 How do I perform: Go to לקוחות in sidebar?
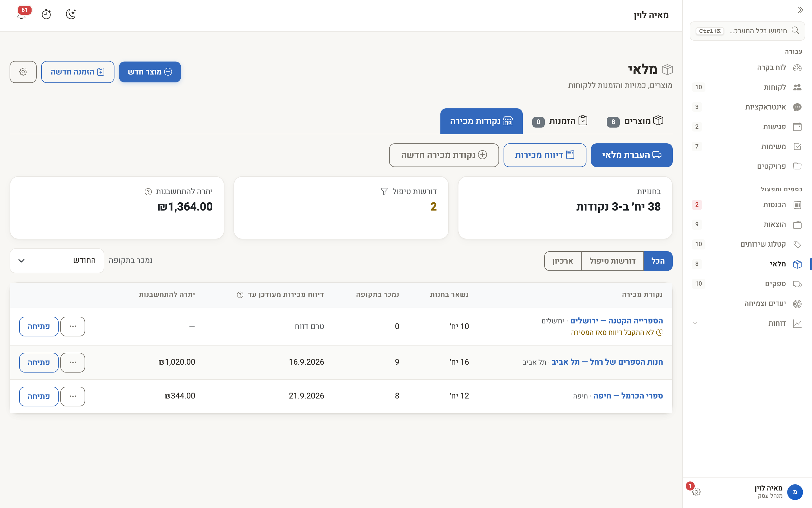(x=747, y=87)
